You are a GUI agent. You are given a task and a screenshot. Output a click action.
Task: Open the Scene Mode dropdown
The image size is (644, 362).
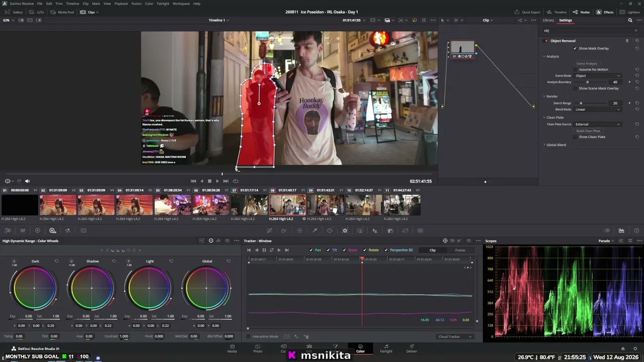pyautogui.click(x=598, y=76)
